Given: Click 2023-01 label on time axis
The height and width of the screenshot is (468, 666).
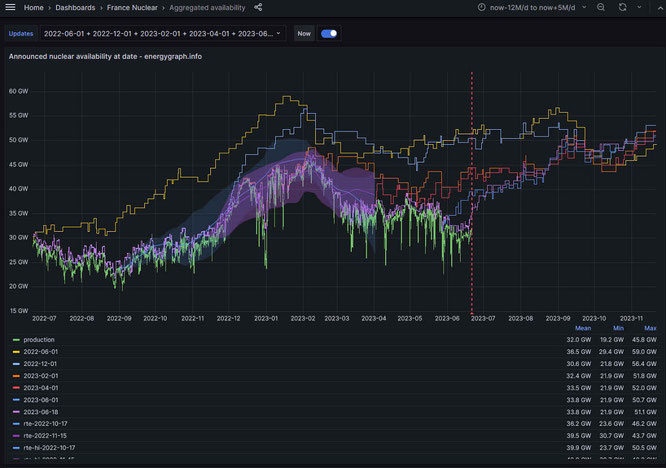Looking at the screenshot, I should 266,318.
